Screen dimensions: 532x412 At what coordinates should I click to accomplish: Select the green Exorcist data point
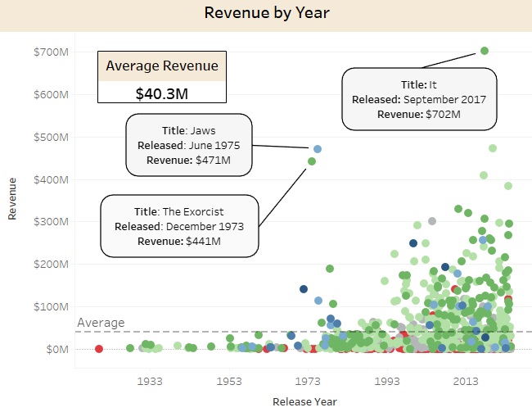312,161
